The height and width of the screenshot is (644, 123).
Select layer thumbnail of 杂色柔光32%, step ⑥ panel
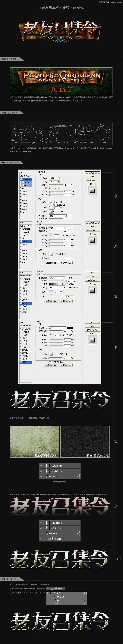(46, 528)
